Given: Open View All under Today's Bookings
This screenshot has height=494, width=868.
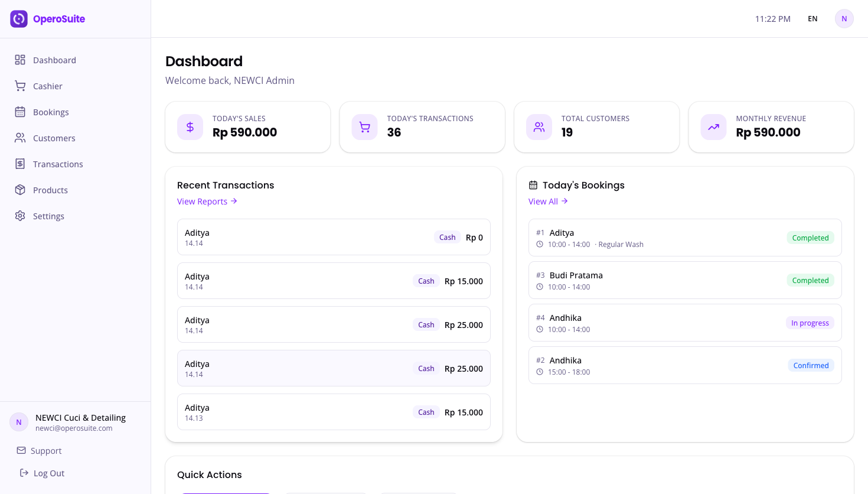Looking at the screenshot, I should (x=543, y=201).
